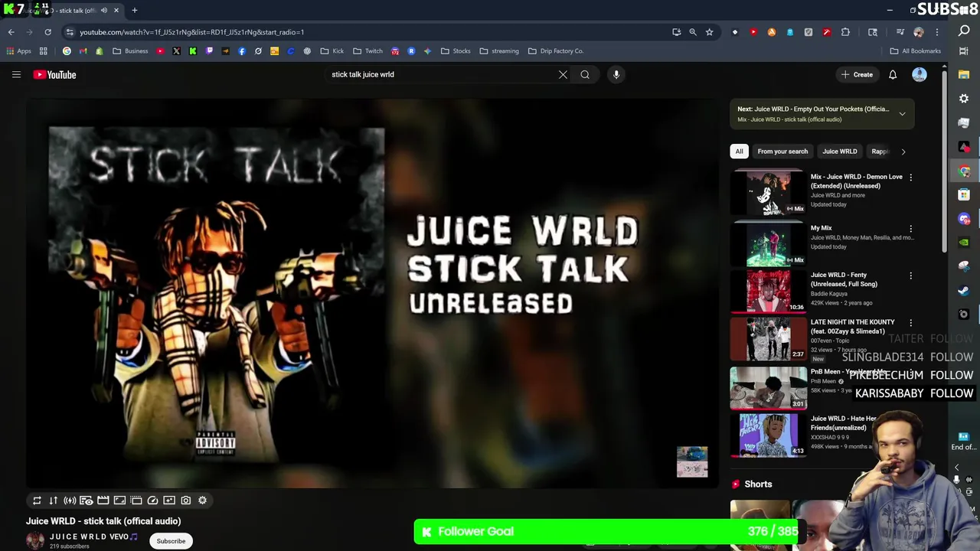Select the 'All' filter chip
980x551 pixels.
[739, 152]
